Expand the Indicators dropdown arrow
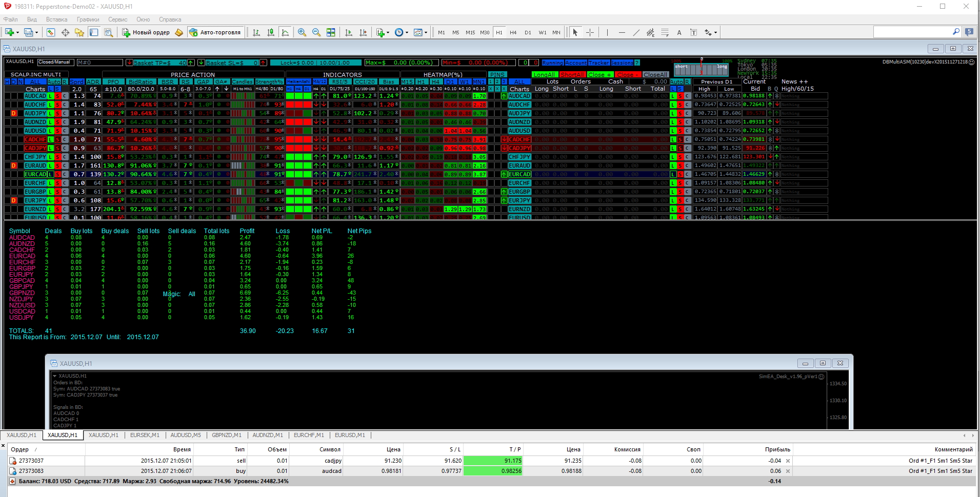This screenshot has height=497, width=980. pyautogui.click(x=388, y=33)
